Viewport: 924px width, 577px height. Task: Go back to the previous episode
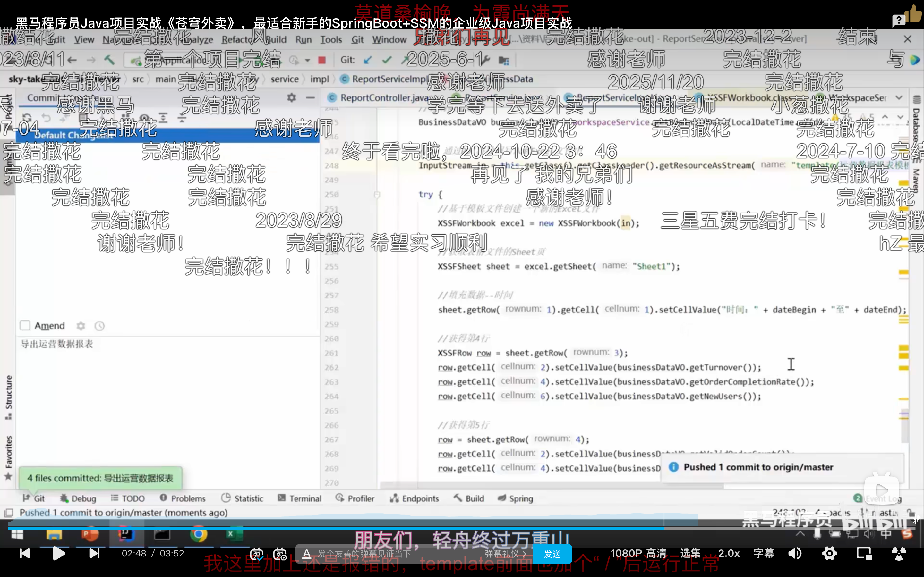pyautogui.click(x=25, y=553)
